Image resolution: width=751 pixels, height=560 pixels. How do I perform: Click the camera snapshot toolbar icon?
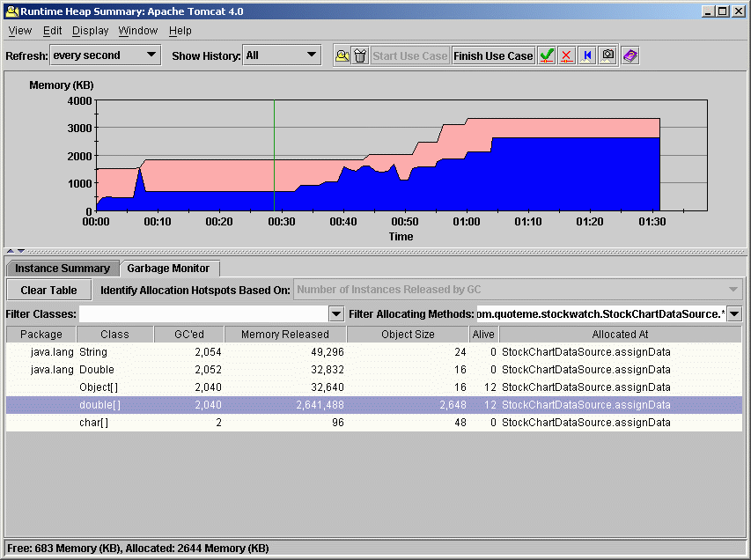coord(607,55)
